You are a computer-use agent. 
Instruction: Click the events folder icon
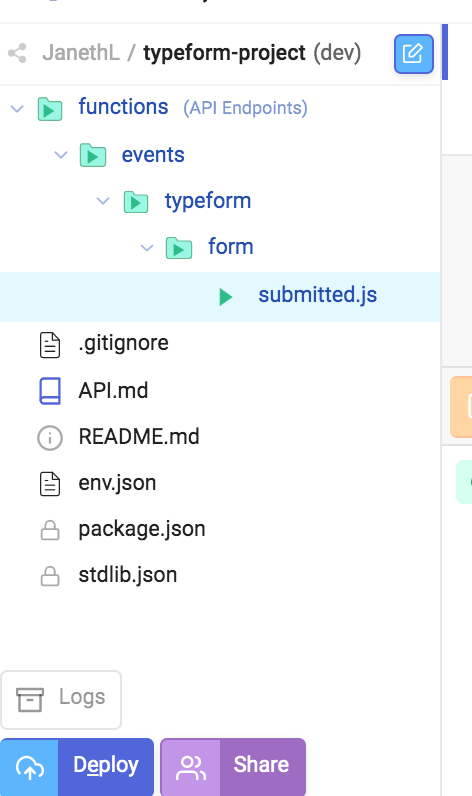(93, 155)
